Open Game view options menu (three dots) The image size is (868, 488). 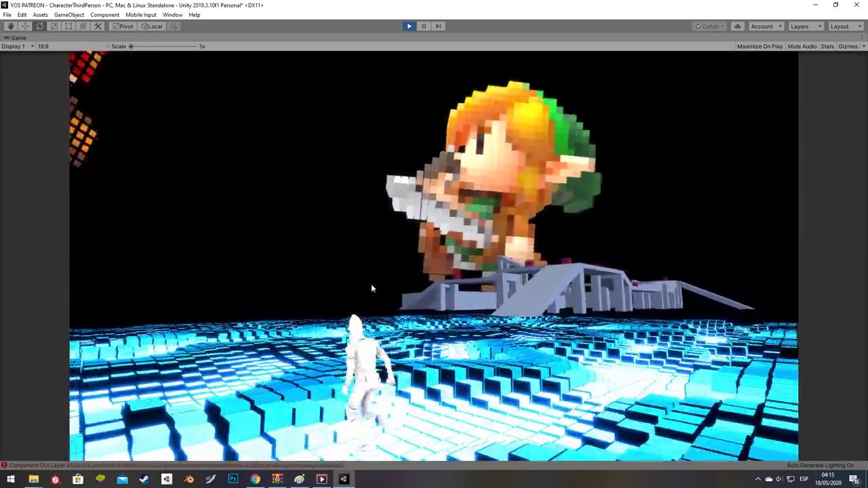pyautogui.click(x=863, y=38)
